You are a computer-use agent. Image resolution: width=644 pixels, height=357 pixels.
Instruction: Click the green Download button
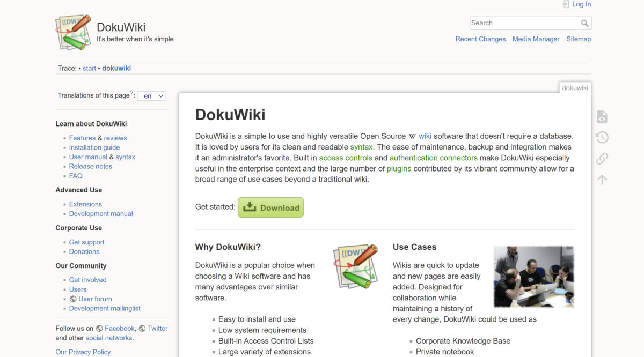pos(271,207)
